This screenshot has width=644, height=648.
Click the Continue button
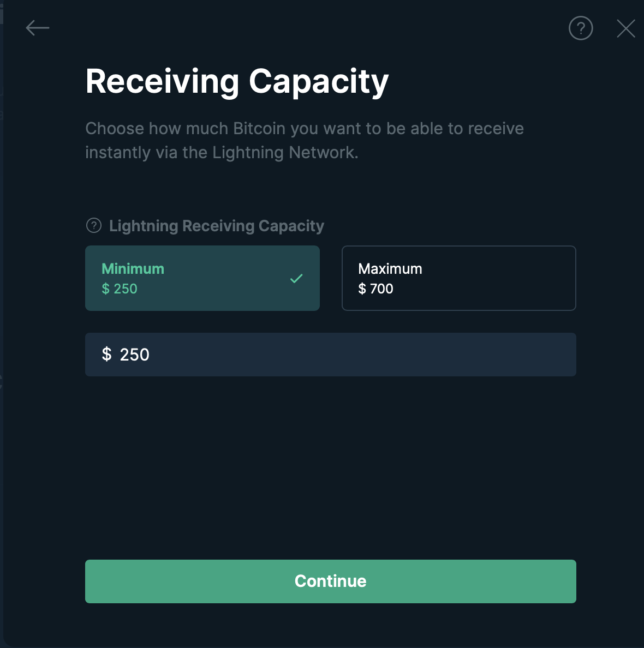331,581
